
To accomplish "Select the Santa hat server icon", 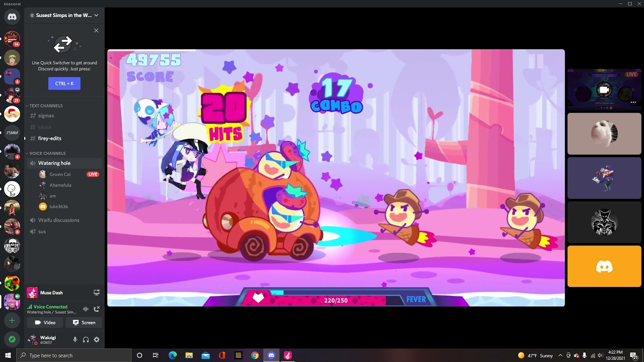I will click(x=12, y=114).
